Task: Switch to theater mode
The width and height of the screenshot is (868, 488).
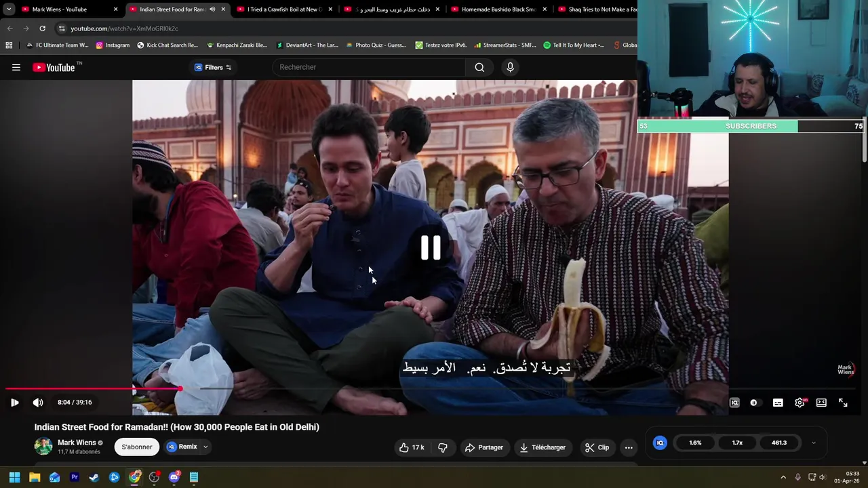Action: (821, 403)
